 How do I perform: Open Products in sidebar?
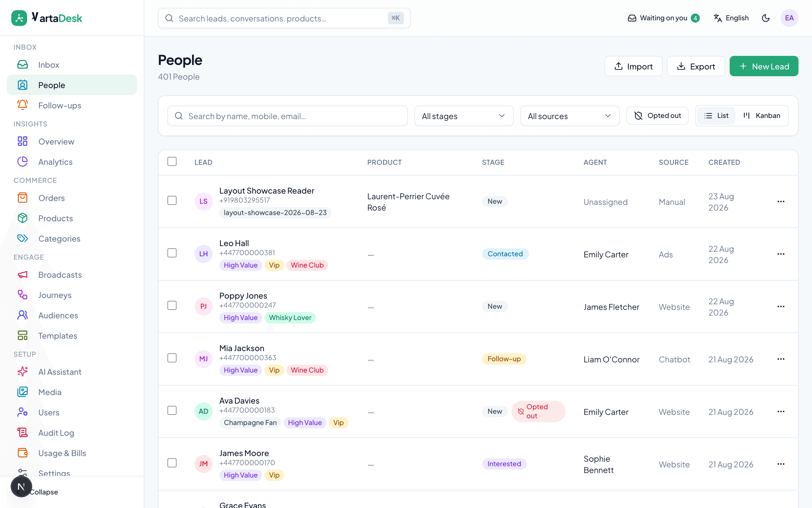point(72,218)
